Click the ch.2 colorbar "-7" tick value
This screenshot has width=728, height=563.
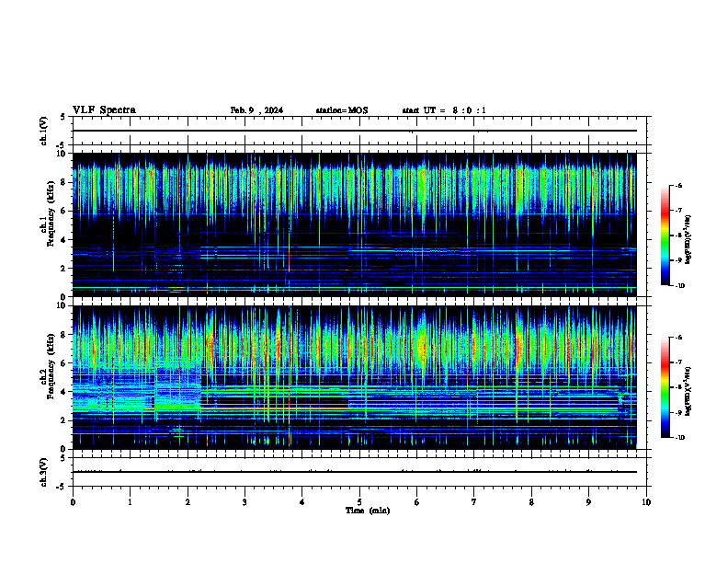click(x=678, y=362)
